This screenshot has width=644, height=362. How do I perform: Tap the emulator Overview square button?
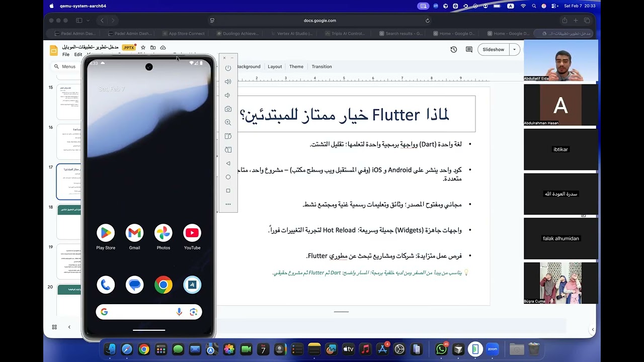pyautogui.click(x=228, y=191)
